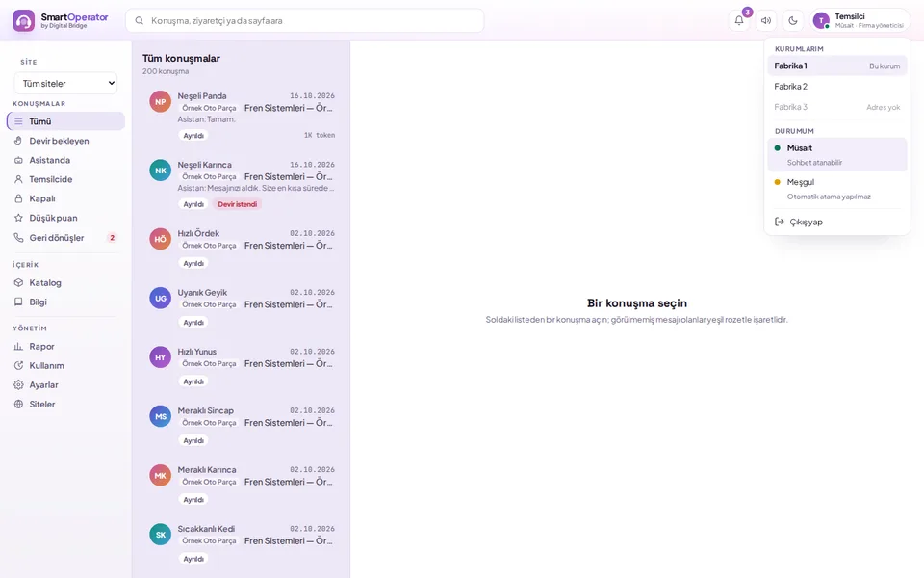Open Sıcakkanlı Kedi conversation
924x578 pixels.
(242, 543)
